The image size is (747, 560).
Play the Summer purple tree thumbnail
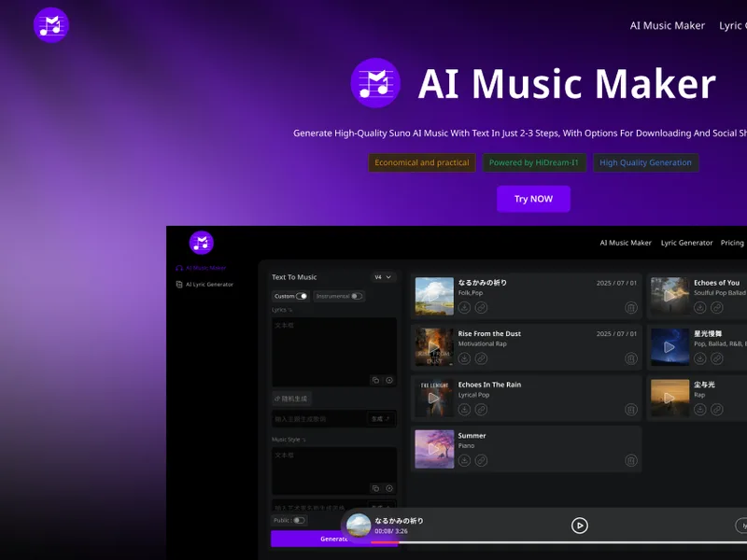tap(434, 449)
